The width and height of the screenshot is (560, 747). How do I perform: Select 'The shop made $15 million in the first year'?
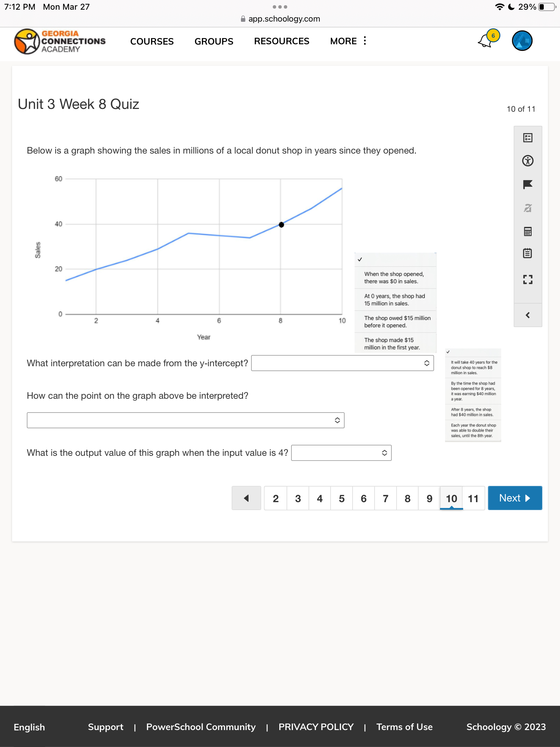(395, 343)
